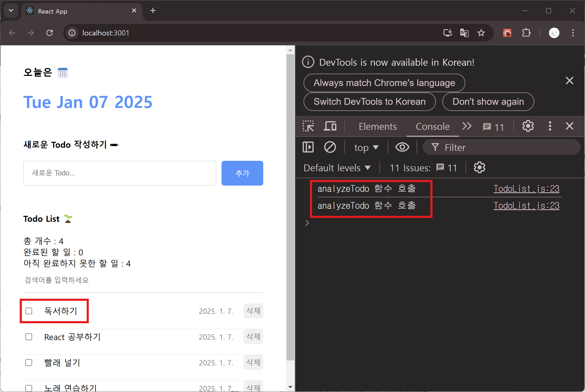Image resolution: width=585 pixels, height=392 pixels.
Task: Toggle the device toolbar icon
Action: coord(330,126)
